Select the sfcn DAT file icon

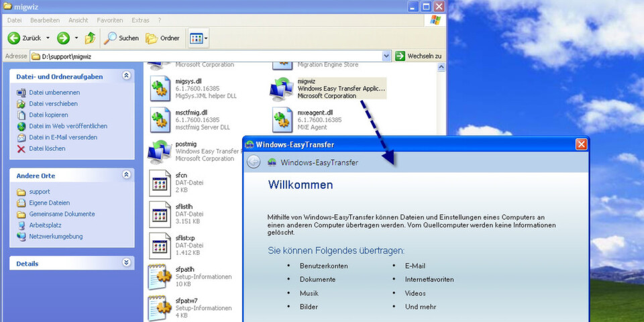pyautogui.click(x=160, y=182)
